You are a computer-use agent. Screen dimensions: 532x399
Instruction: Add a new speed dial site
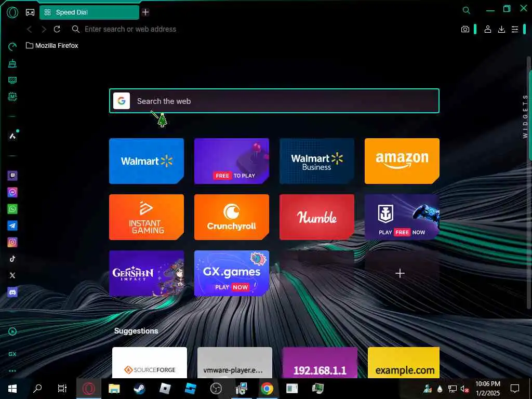401,273
